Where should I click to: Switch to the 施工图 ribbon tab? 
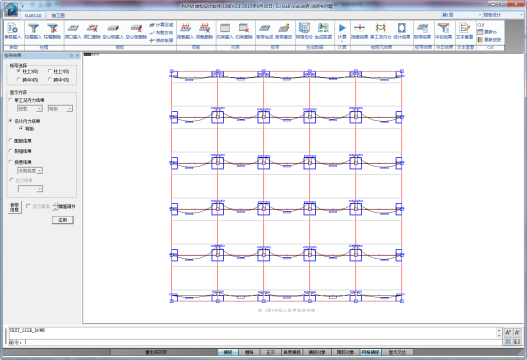58,15
